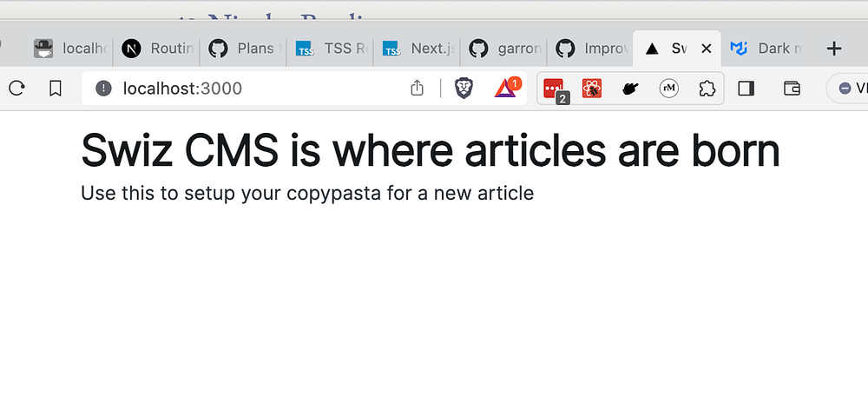Viewport: 868px width, 396px height.
Task: Switch to the garron GitHub tab
Action: (503, 49)
